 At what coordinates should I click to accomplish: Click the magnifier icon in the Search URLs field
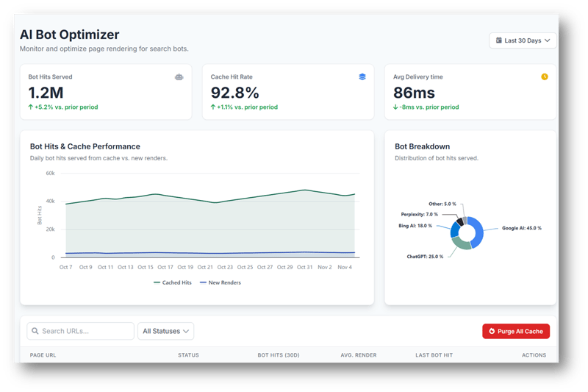pos(35,331)
